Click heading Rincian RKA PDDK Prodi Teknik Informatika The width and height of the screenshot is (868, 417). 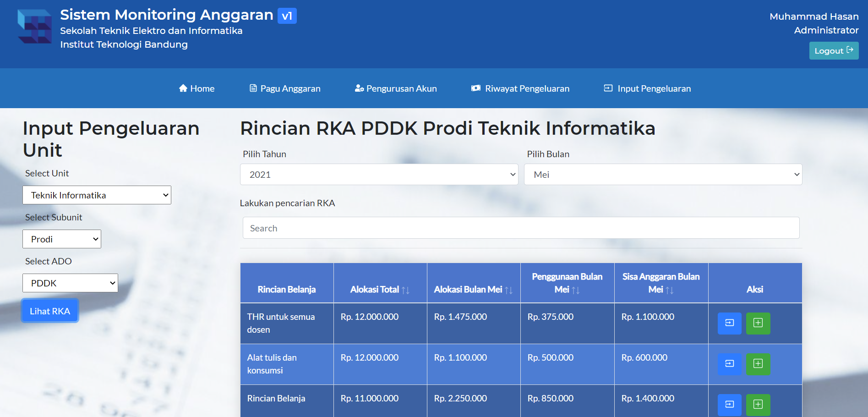tap(448, 128)
